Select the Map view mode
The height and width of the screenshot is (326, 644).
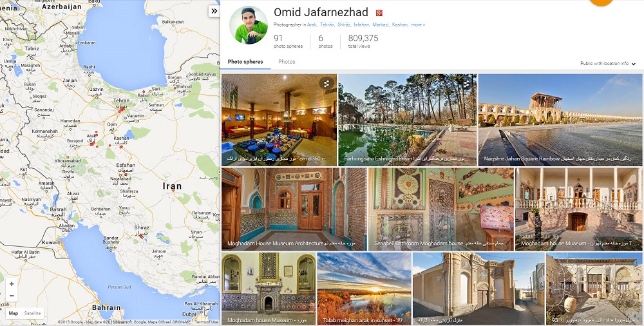pos(14,313)
